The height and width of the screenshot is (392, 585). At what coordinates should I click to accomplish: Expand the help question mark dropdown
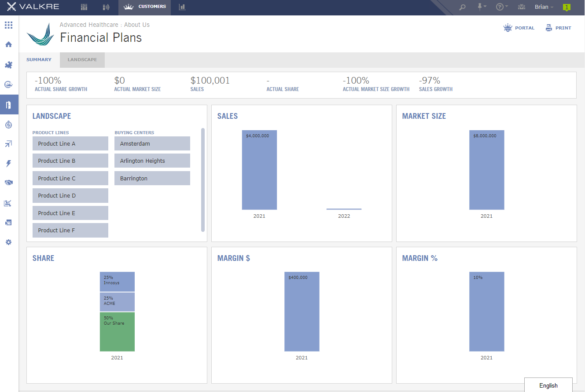pos(502,7)
